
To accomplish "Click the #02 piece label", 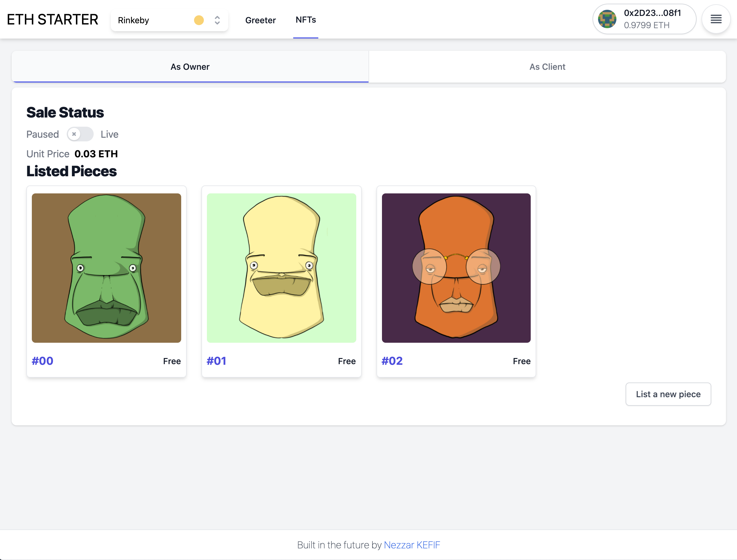I will 392,361.
